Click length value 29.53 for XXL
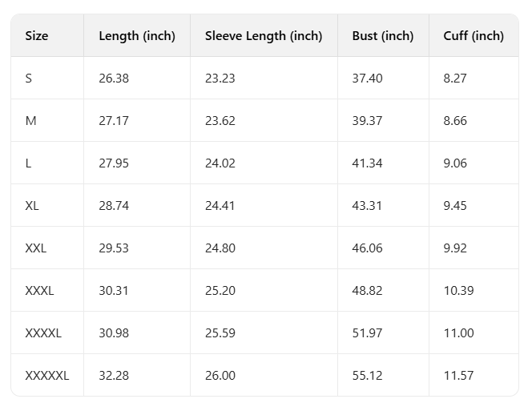Screen dimensions: 532x407 [114, 248]
